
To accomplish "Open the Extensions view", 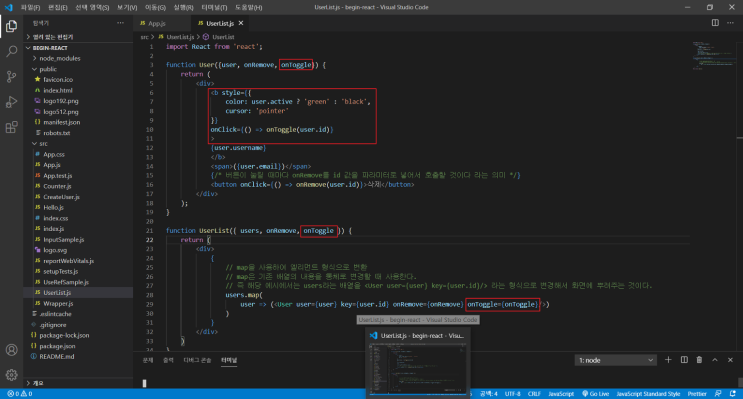I will 11,127.
